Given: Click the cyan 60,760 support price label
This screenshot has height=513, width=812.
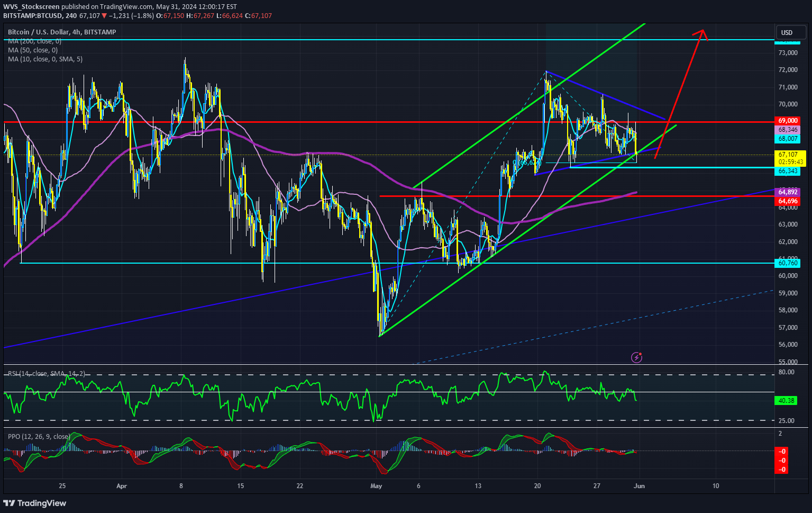Looking at the screenshot, I should coord(788,263).
